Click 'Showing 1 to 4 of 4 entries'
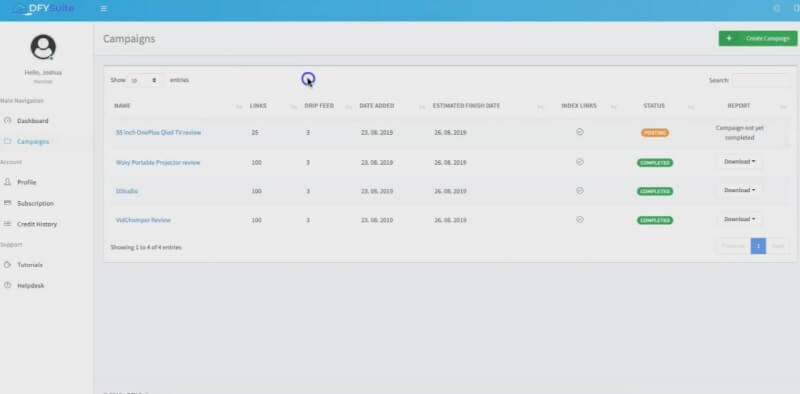The height and width of the screenshot is (394, 800). click(x=146, y=248)
